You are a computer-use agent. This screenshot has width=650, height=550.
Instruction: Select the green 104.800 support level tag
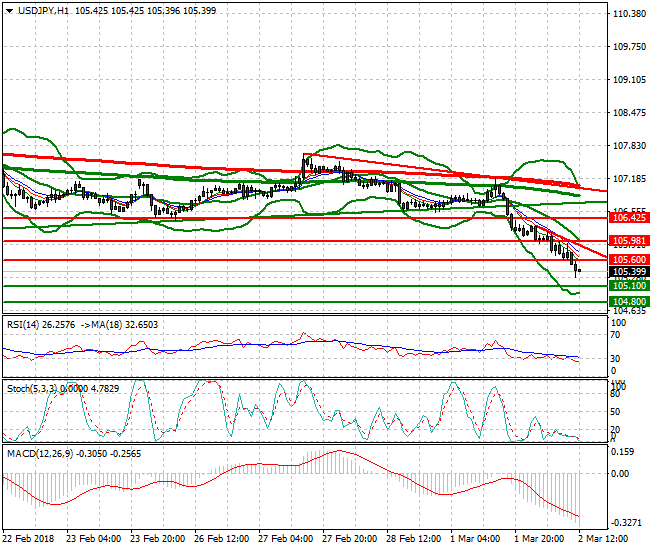627,301
